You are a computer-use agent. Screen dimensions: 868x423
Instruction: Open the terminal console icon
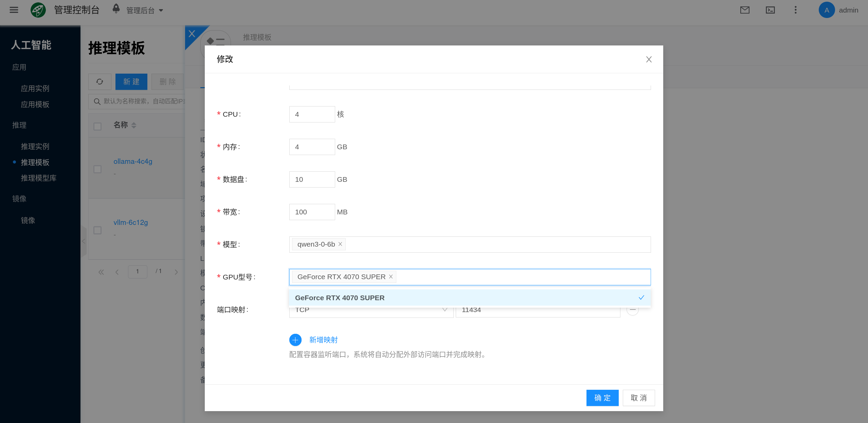770,10
